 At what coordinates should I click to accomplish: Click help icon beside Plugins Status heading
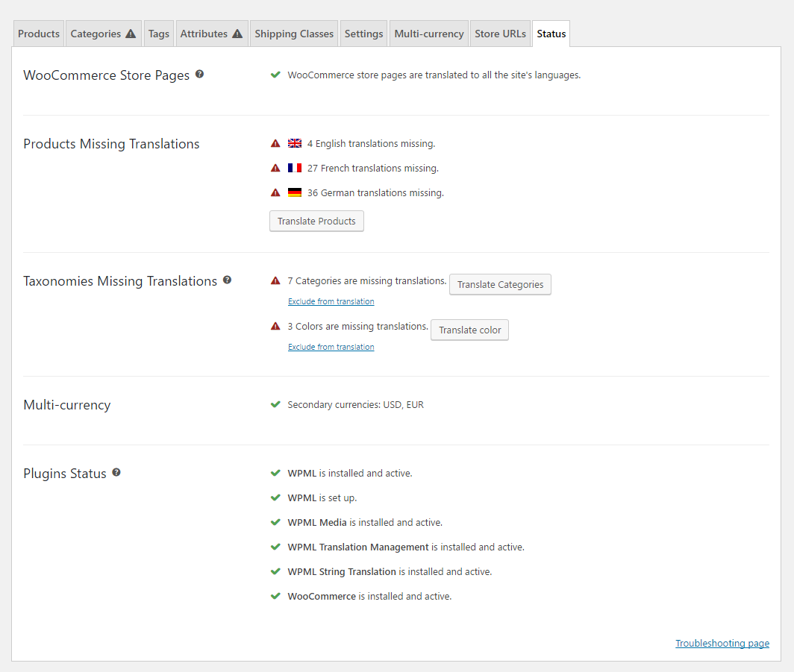(116, 473)
